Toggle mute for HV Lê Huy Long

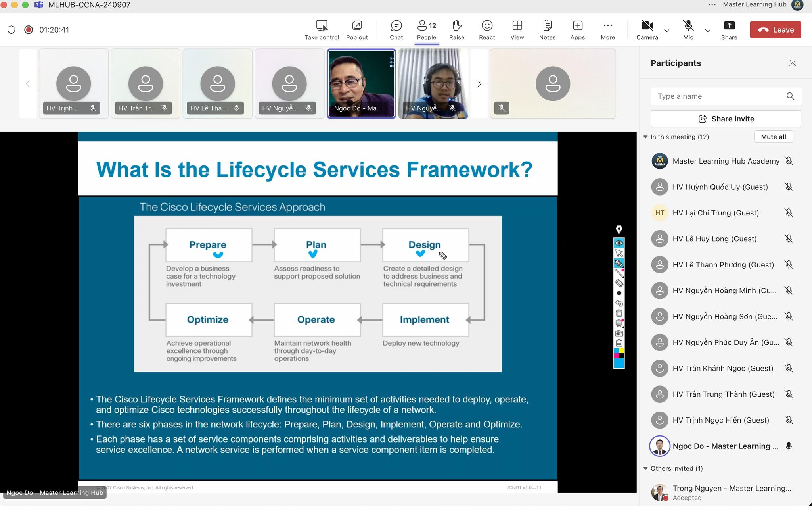tap(789, 239)
